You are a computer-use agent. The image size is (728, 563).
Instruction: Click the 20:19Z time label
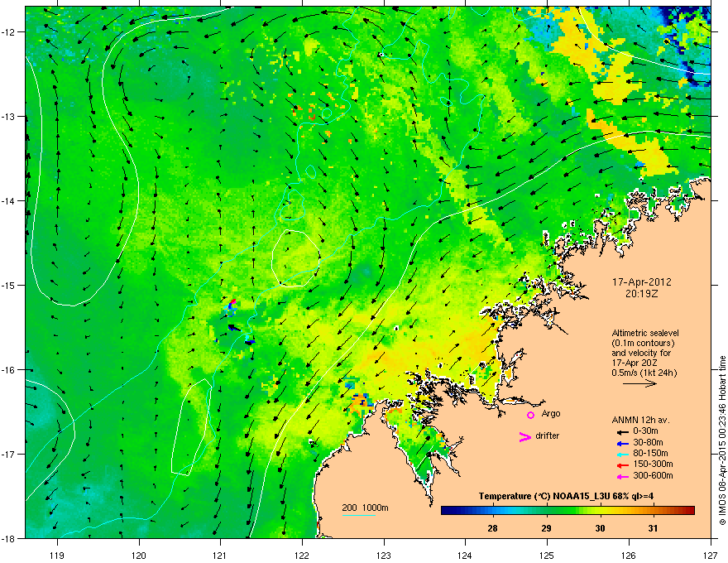point(642,294)
